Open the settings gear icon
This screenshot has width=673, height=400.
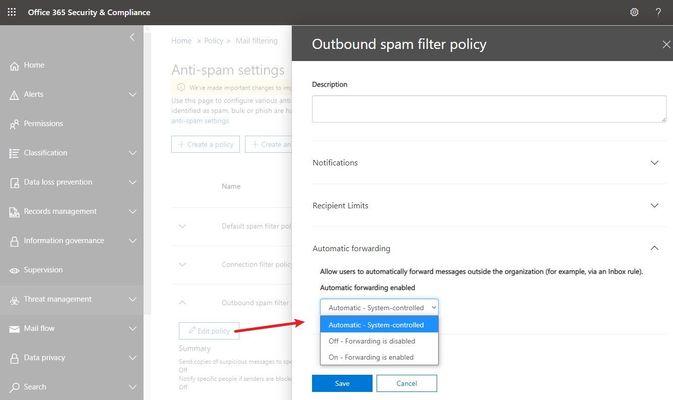pyautogui.click(x=634, y=12)
